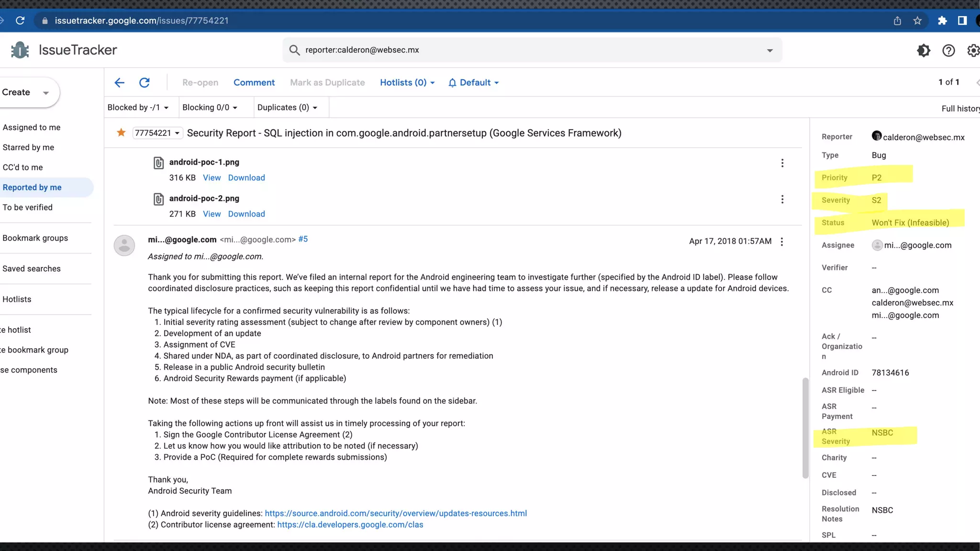This screenshot has height=551, width=980.
Task: Expand the Hotlists (0) dropdown
Action: tap(407, 83)
